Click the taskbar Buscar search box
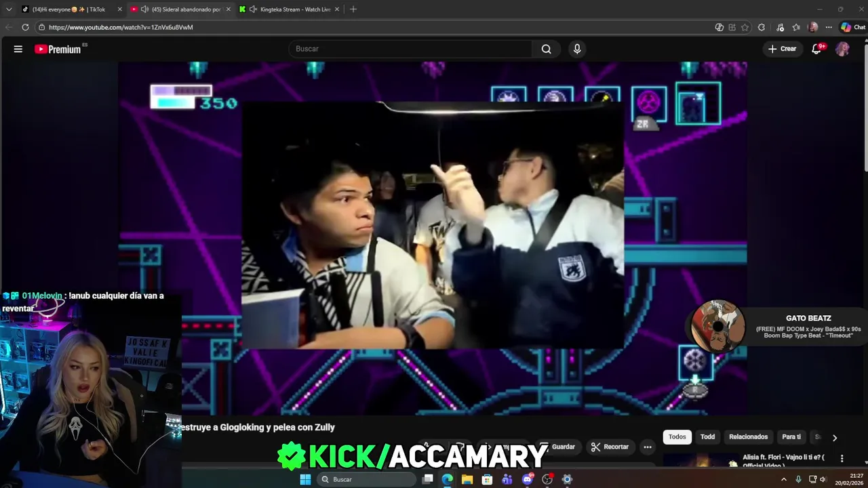The height and width of the screenshot is (488, 868). (x=366, y=479)
